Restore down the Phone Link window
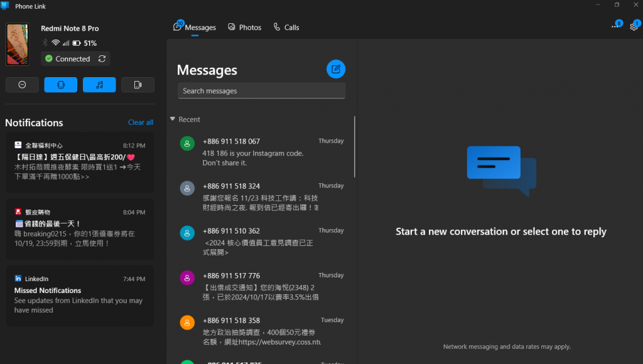This screenshot has width=643, height=364. click(617, 4)
